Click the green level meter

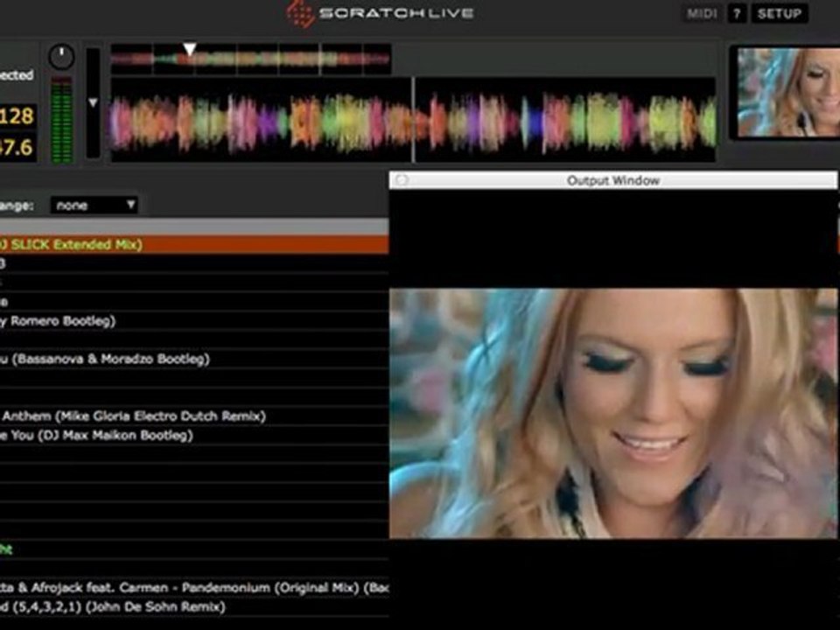tap(61, 120)
